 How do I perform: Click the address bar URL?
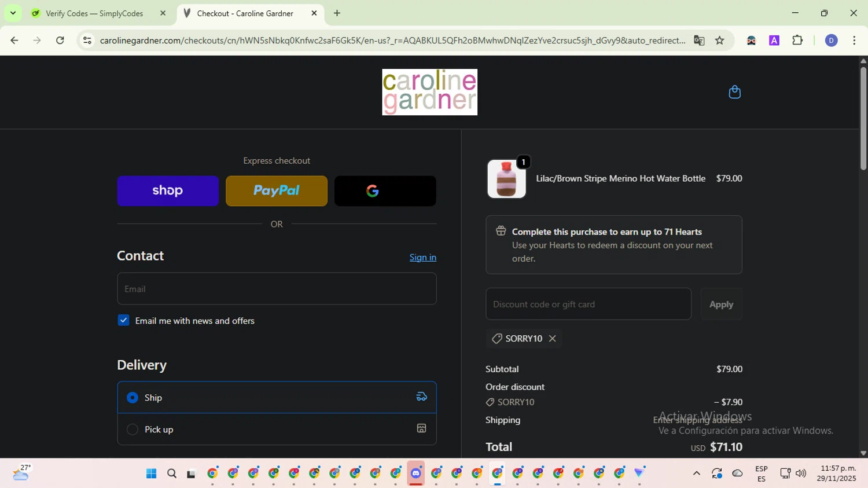coord(392,41)
